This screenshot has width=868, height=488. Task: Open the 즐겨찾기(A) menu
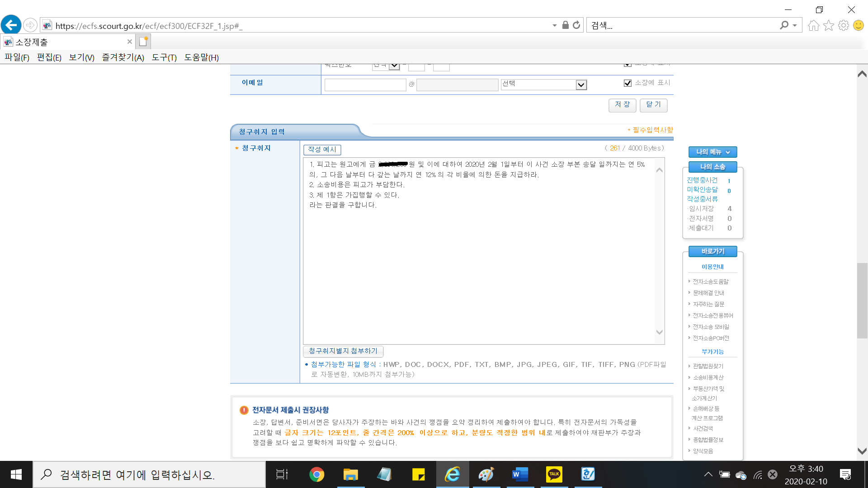123,57
